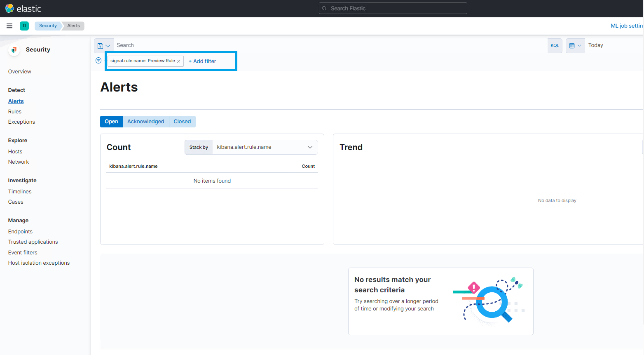This screenshot has width=644, height=355.
Task: Select the Security shield icon in the sidebar
Action: [x=14, y=49]
